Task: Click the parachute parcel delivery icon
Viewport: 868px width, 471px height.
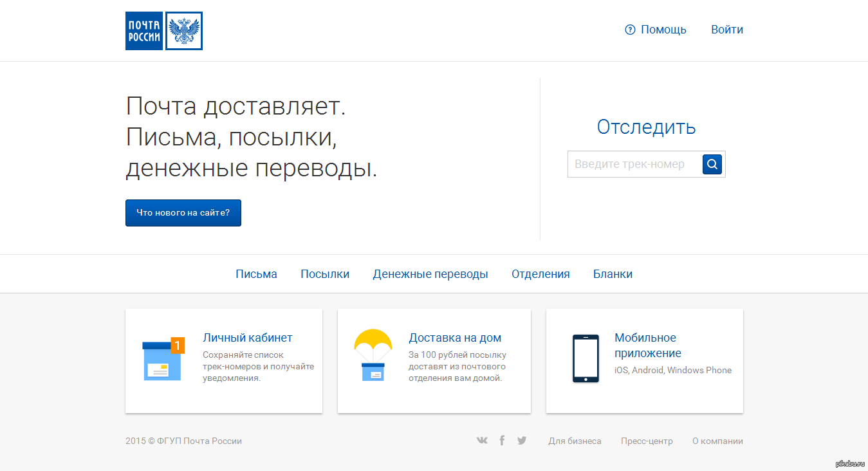Action: click(373, 355)
